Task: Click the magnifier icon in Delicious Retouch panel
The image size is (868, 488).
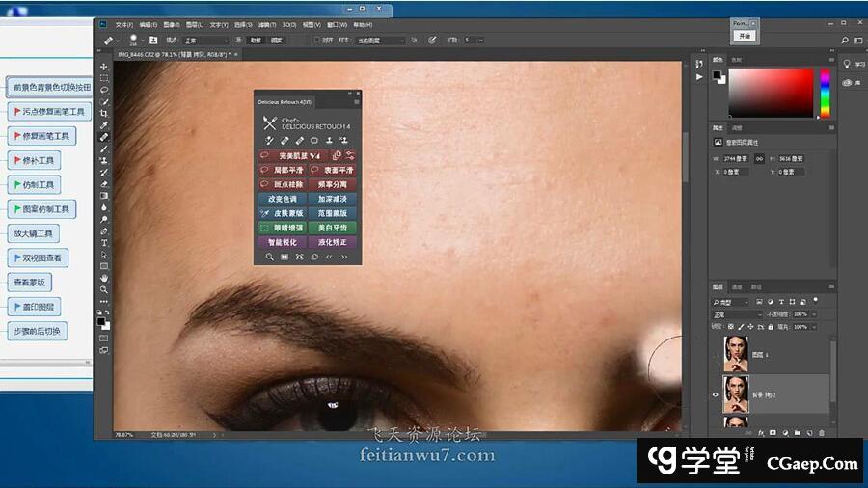Action: click(x=269, y=257)
